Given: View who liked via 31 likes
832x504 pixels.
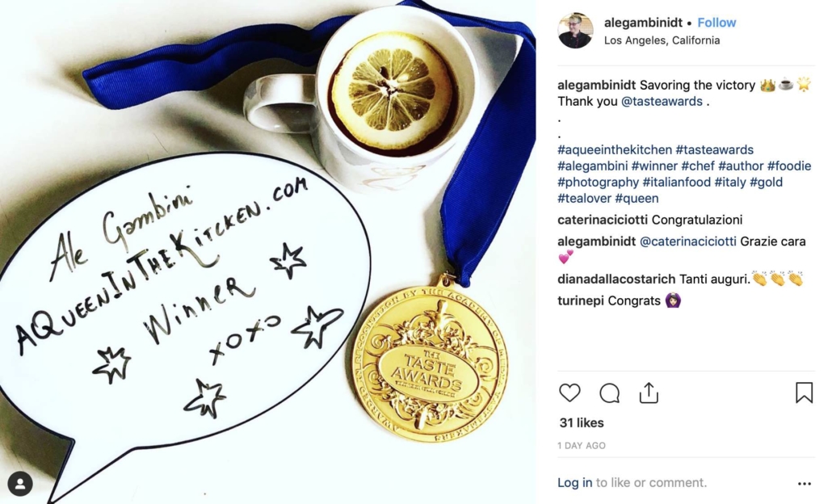Looking at the screenshot, I should pyautogui.click(x=582, y=423).
